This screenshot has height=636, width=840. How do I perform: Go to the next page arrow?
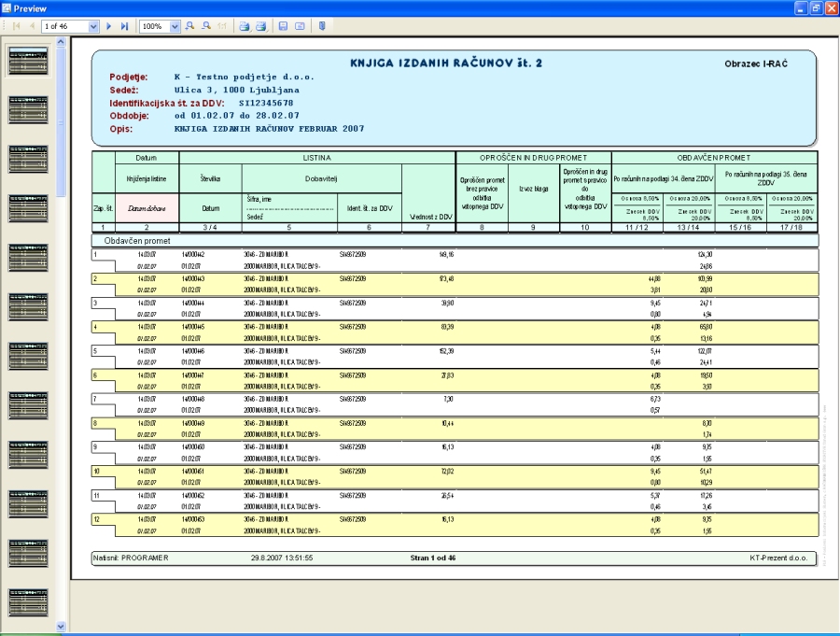(x=110, y=26)
